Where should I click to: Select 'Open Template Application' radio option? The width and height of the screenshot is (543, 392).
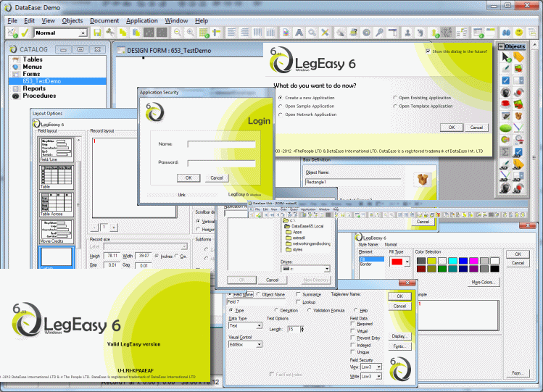coord(395,107)
